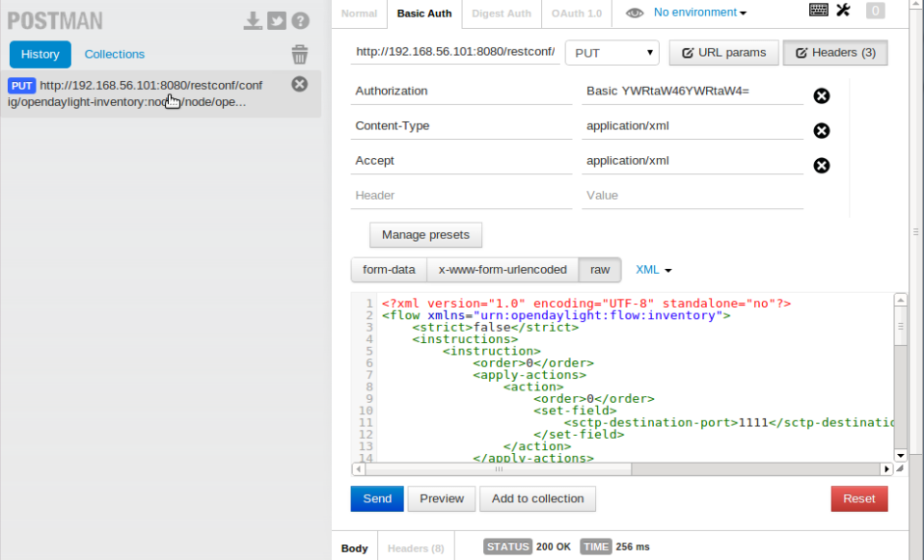Delete the Content-Type header row
This screenshot has height=560, width=924.
point(822,130)
